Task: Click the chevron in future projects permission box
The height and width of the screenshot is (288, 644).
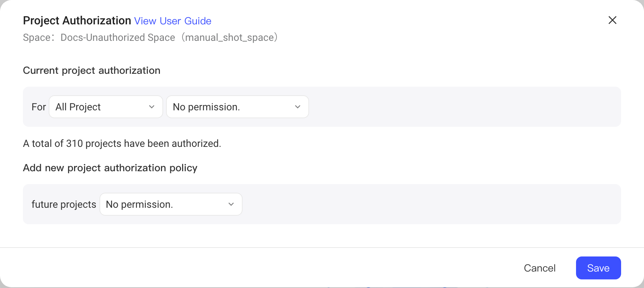Action: [x=231, y=204]
